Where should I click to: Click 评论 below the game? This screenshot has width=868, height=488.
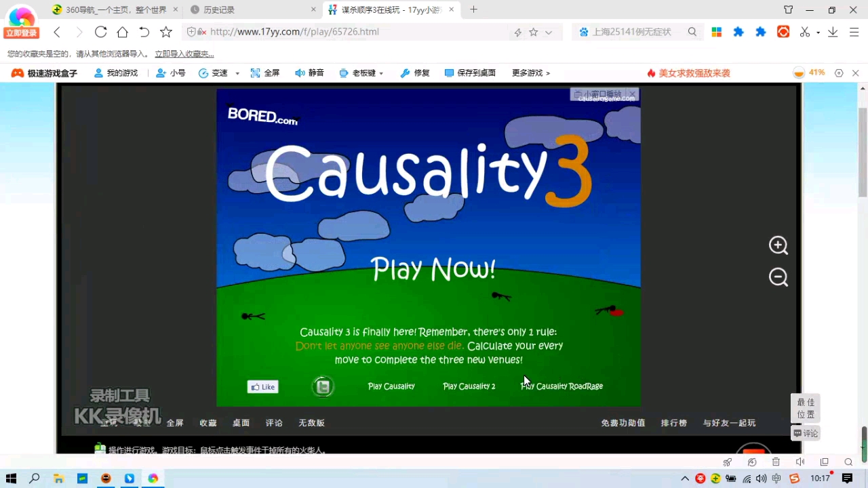click(274, 423)
